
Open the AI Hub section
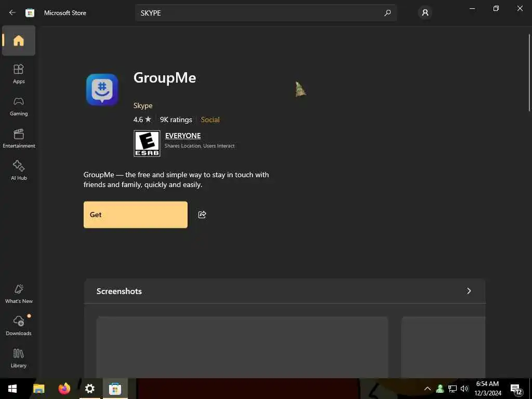point(19,170)
